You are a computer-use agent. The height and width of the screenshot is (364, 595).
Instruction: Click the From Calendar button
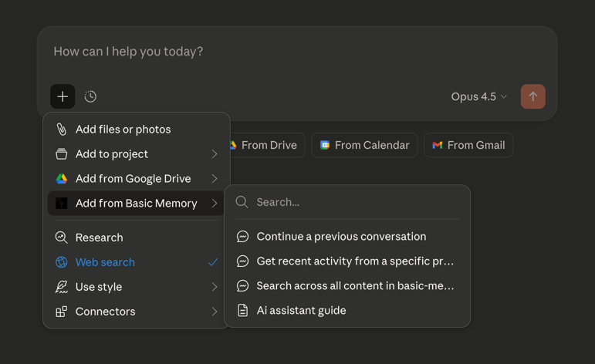coord(364,145)
